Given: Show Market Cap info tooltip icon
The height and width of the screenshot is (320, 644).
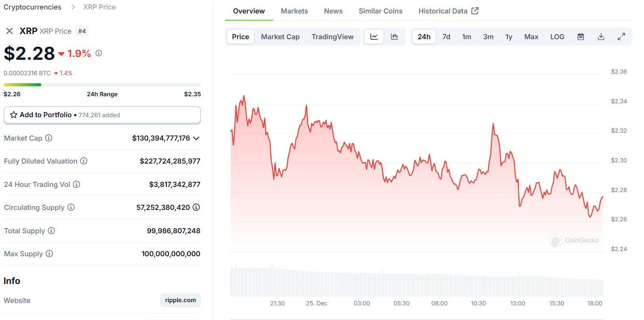Looking at the screenshot, I should (49, 138).
